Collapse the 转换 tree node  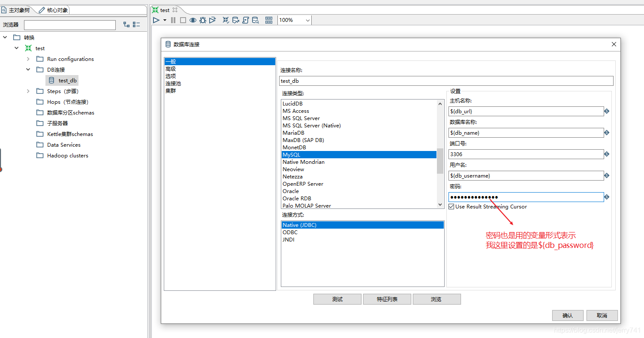pos(5,37)
